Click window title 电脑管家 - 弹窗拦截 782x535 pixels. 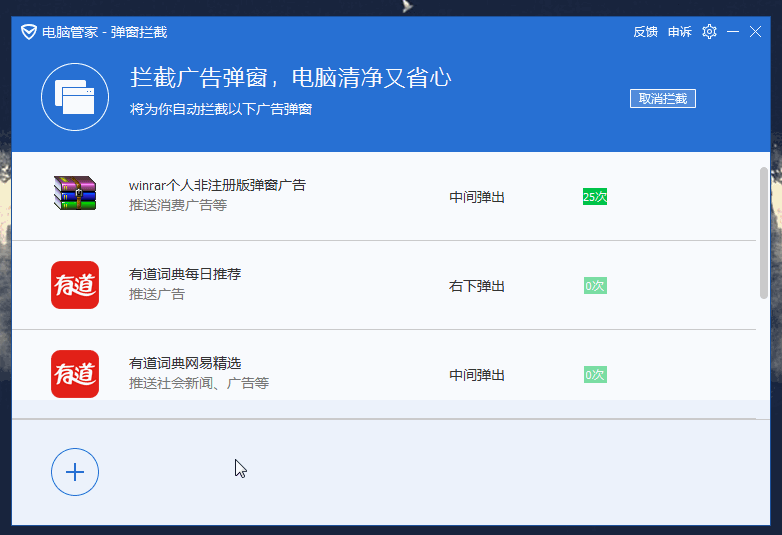pyautogui.click(x=105, y=32)
